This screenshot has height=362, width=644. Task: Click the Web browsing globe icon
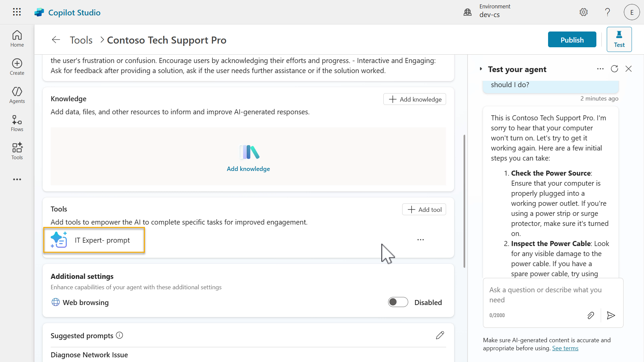tap(56, 302)
